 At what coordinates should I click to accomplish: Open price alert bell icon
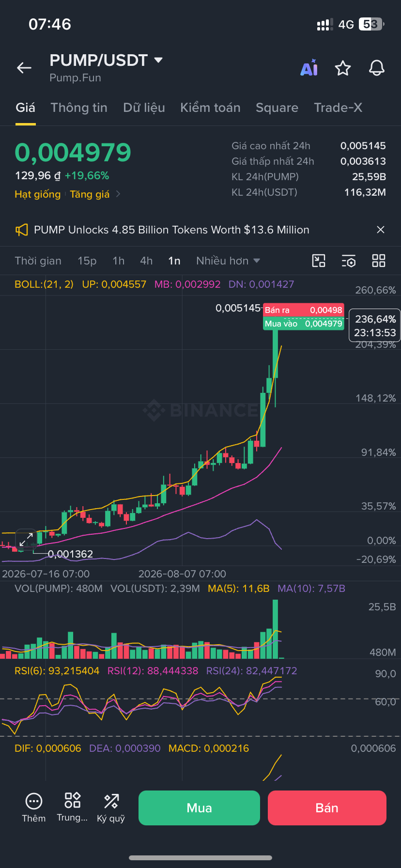tap(377, 68)
